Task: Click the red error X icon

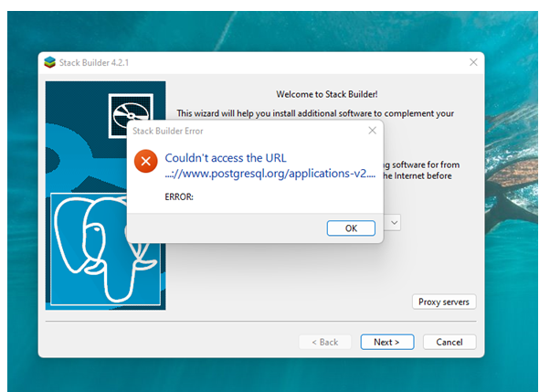Action: pyautogui.click(x=145, y=162)
